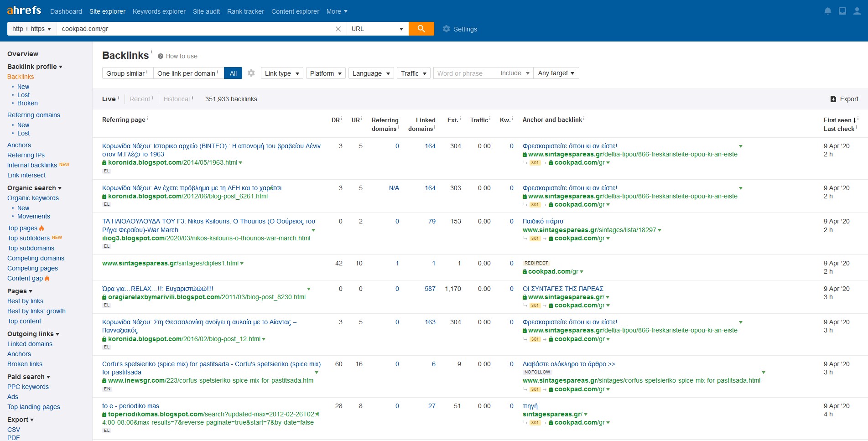
Task: Collapse the Organic search section
Action: [34, 188]
